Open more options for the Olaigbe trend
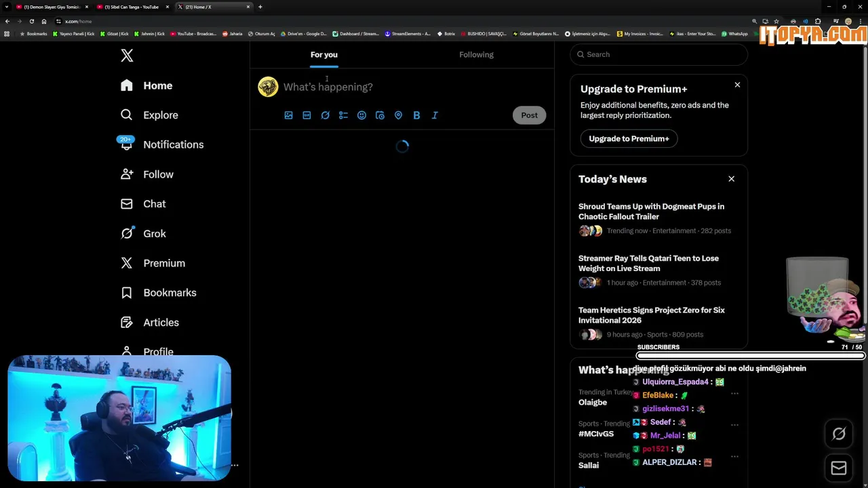The height and width of the screenshot is (488, 868). click(x=734, y=393)
